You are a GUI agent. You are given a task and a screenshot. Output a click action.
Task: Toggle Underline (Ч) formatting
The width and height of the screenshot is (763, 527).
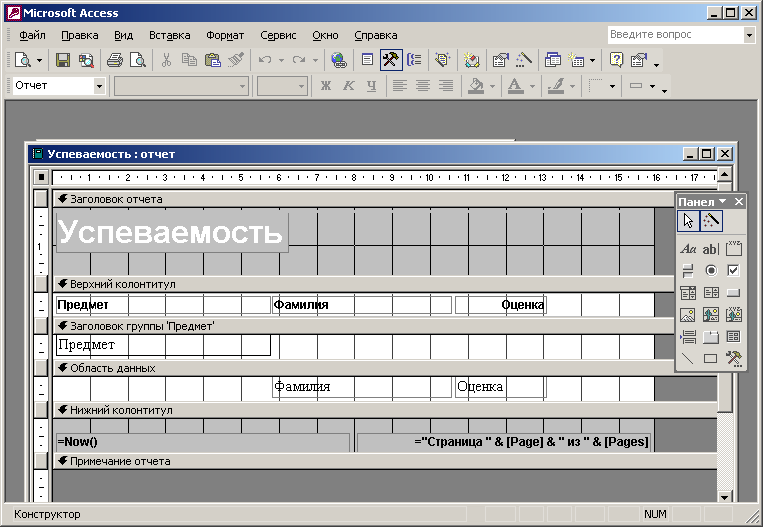click(372, 86)
